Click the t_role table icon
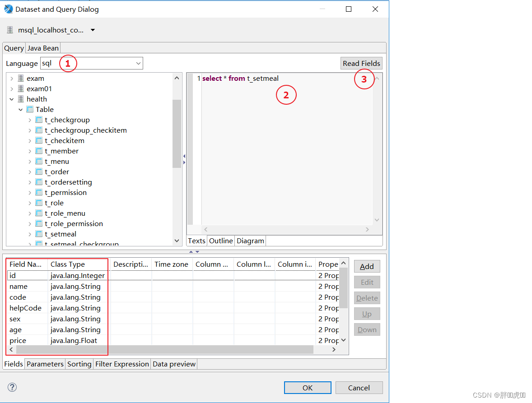Viewport: 532px width, 403px height. [x=39, y=203]
